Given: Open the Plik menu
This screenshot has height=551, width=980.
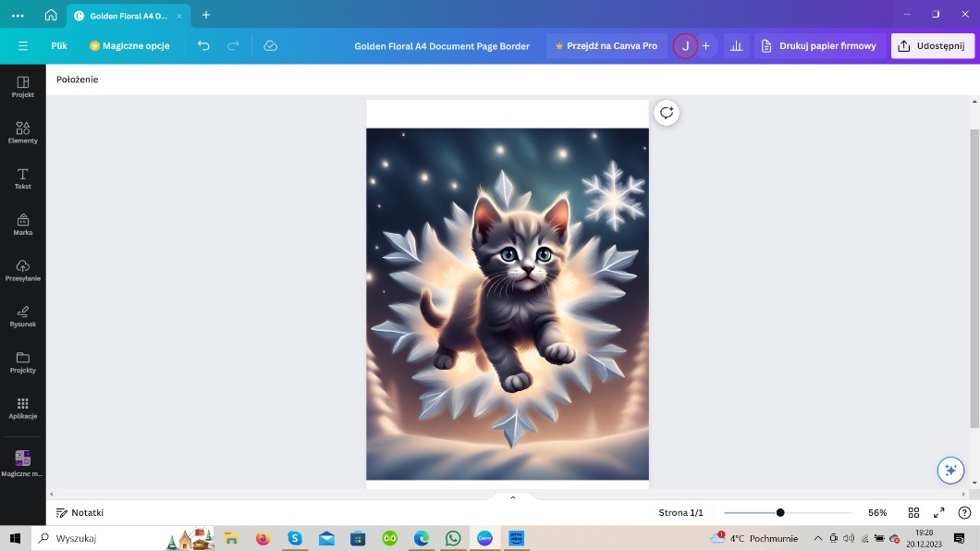Looking at the screenshot, I should pyautogui.click(x=59, y=45).
